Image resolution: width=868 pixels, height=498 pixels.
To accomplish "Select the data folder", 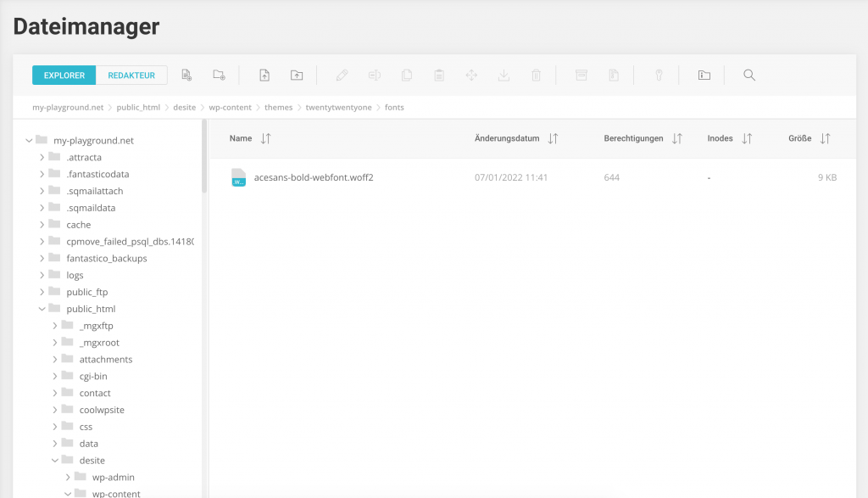I will (88, 444).
